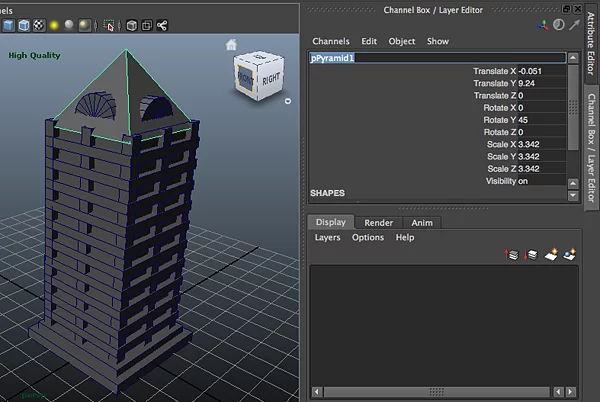The image size is (600, 402).
Task: Enable smooth shade all display mode
Action: [x=8, y=26]
